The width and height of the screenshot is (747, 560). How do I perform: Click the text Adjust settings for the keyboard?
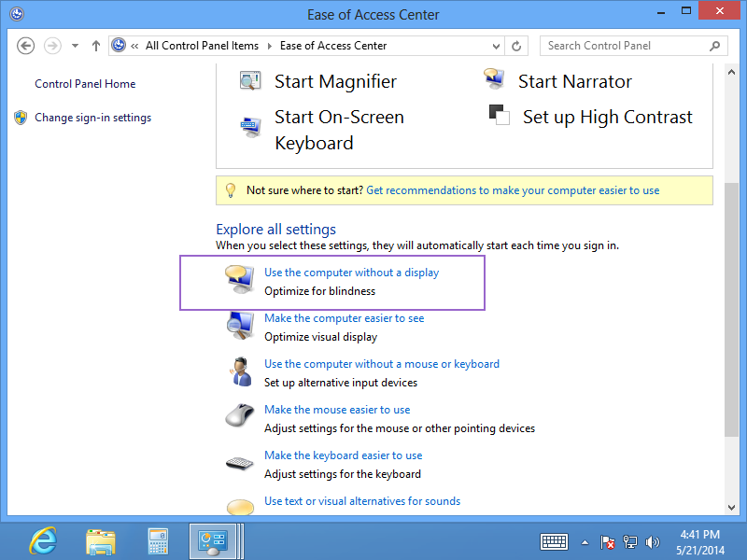point(343,474)
